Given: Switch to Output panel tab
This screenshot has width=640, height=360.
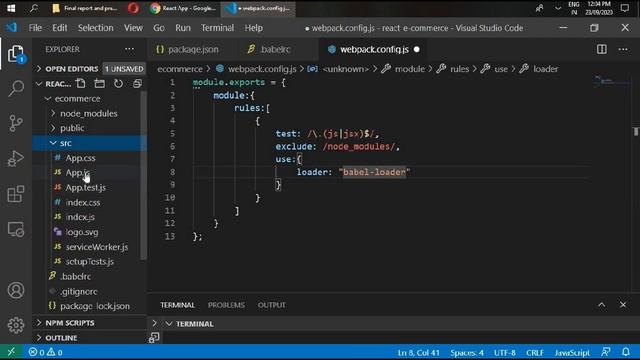Looking at the screenshot, I should click(271, 305).
